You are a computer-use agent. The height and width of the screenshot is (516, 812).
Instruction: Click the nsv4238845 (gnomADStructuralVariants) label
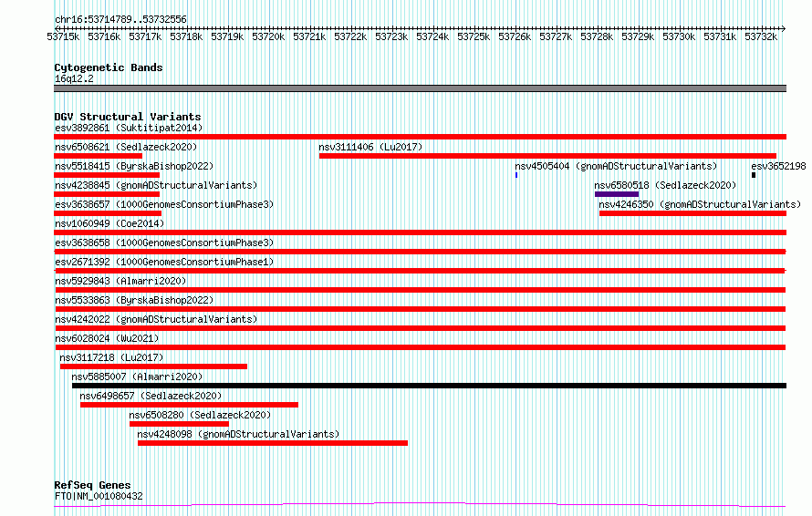[156, 185]
